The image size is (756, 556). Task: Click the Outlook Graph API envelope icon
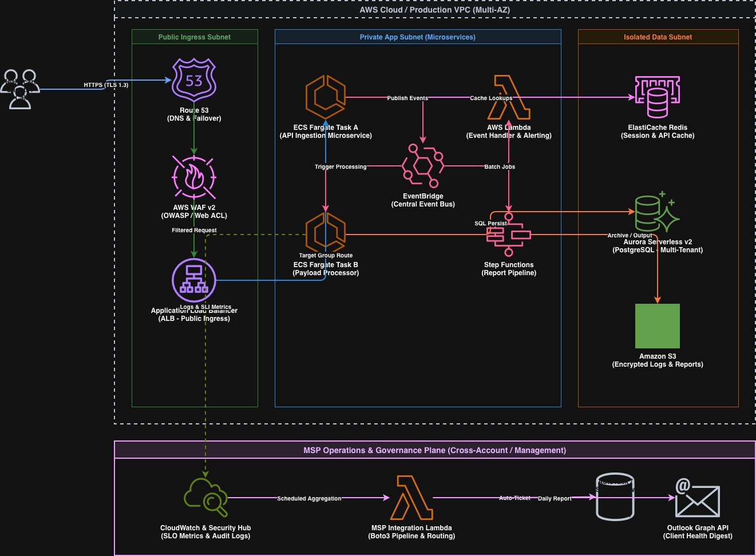click(698, 498)
